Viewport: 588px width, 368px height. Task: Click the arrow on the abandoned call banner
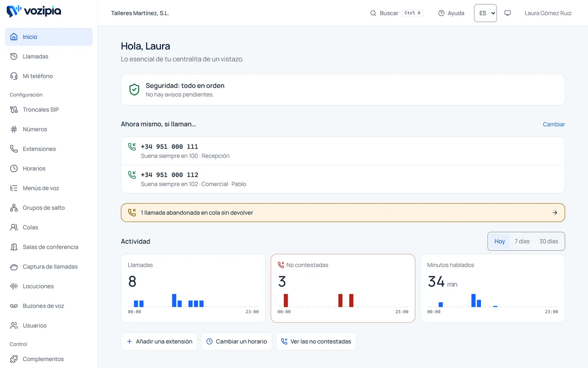point(555,213)
